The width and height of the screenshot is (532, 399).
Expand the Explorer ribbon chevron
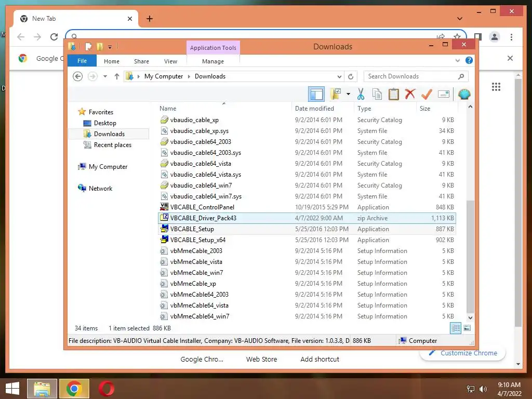point(457,60)
